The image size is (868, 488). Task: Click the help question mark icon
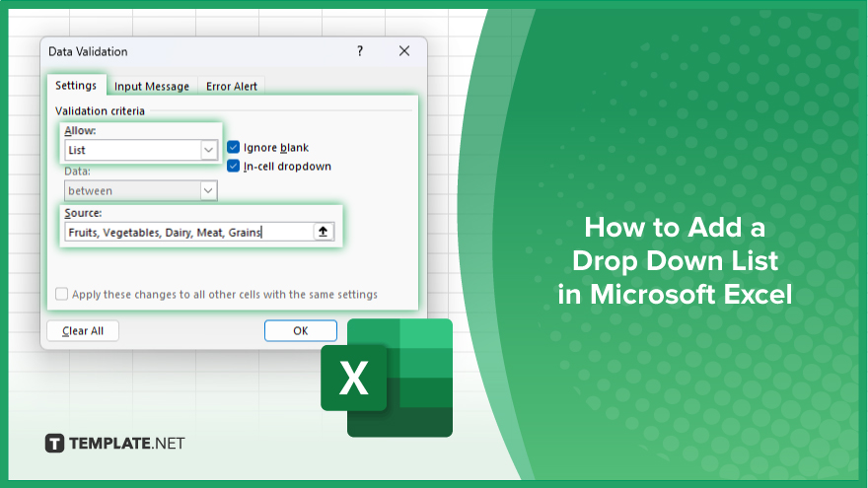(360, 51)
